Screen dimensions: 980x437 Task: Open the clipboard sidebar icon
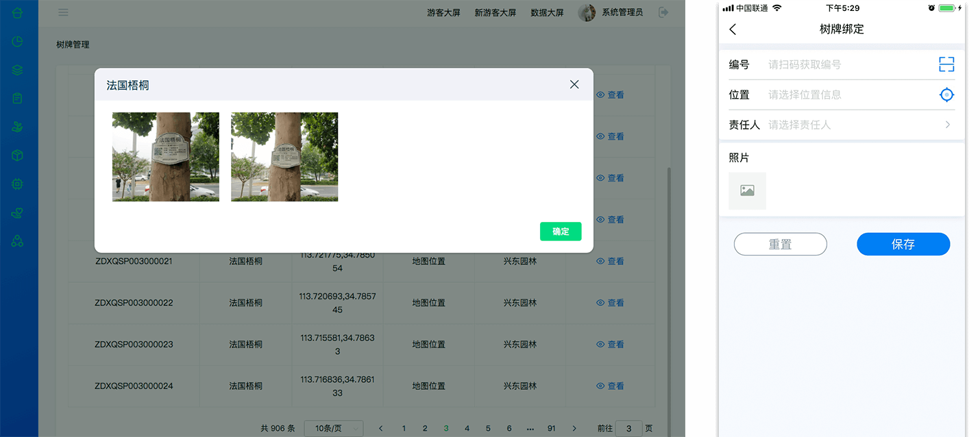pyautogui.click(x=18, y=99)
